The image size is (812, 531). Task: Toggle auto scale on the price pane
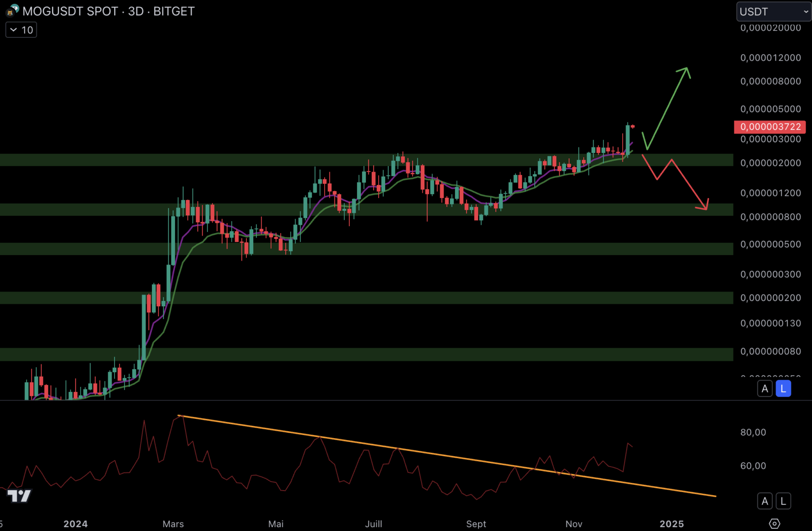765,389
